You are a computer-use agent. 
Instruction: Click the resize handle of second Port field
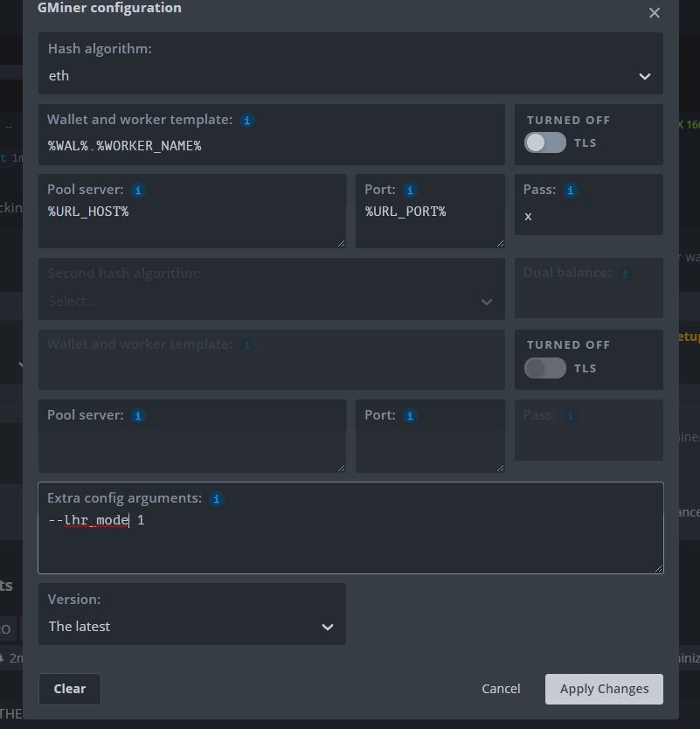click(500, 469)
